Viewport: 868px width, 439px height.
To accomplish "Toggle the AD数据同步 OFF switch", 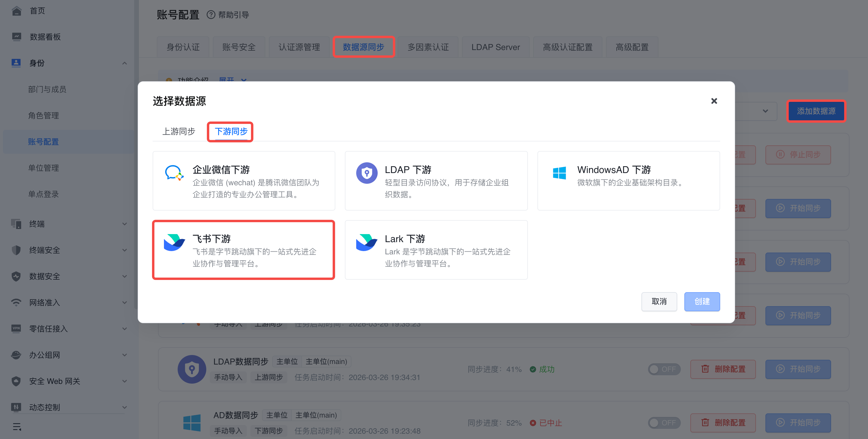I will [664, 423].
